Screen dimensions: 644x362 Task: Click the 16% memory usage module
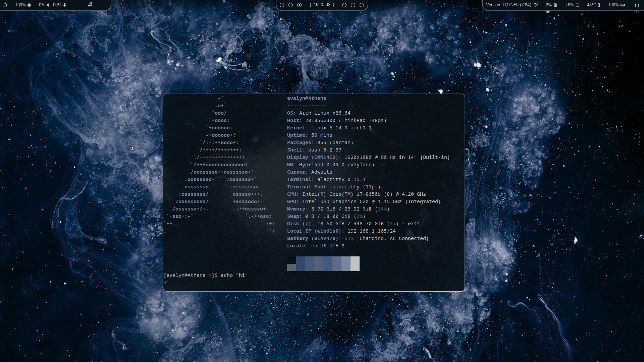[572, 5]
